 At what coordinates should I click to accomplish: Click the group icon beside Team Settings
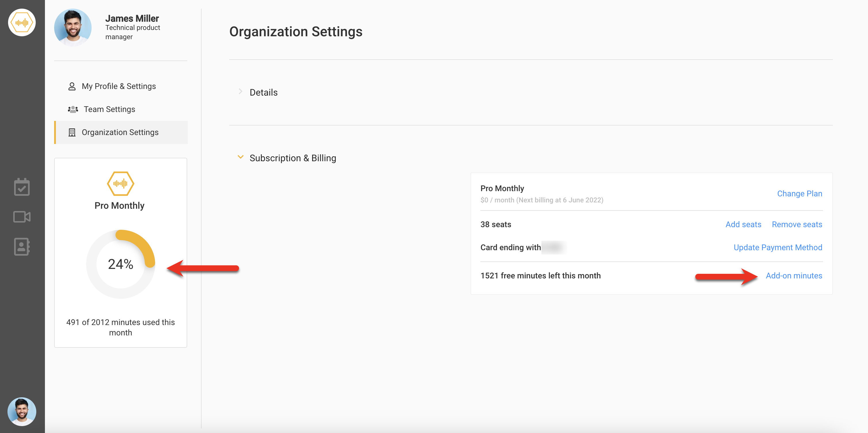(x=73, y=109)
